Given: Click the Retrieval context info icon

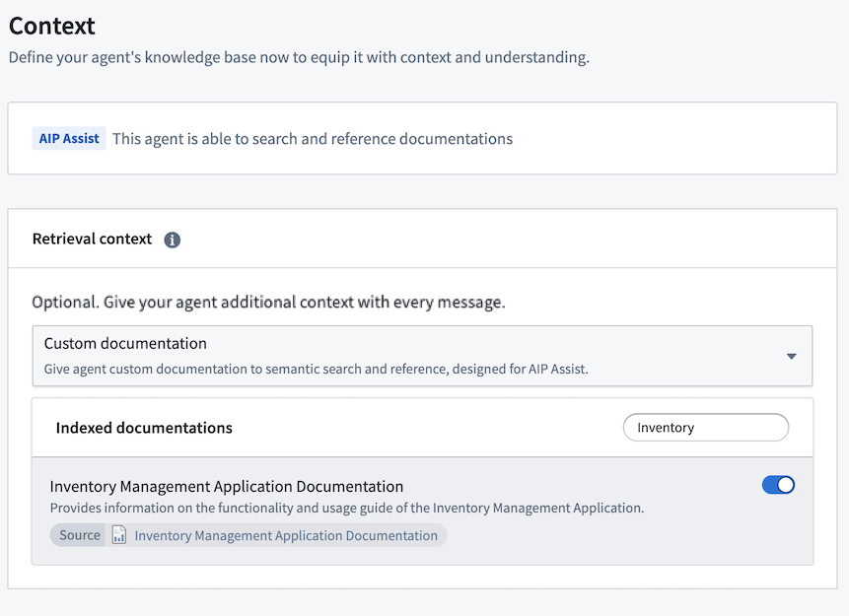Looking at the screenshot, I should [173, 240].
